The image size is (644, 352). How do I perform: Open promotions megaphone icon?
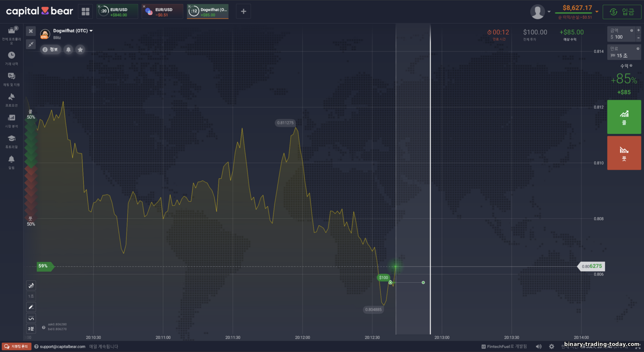[x=12, y=97]
